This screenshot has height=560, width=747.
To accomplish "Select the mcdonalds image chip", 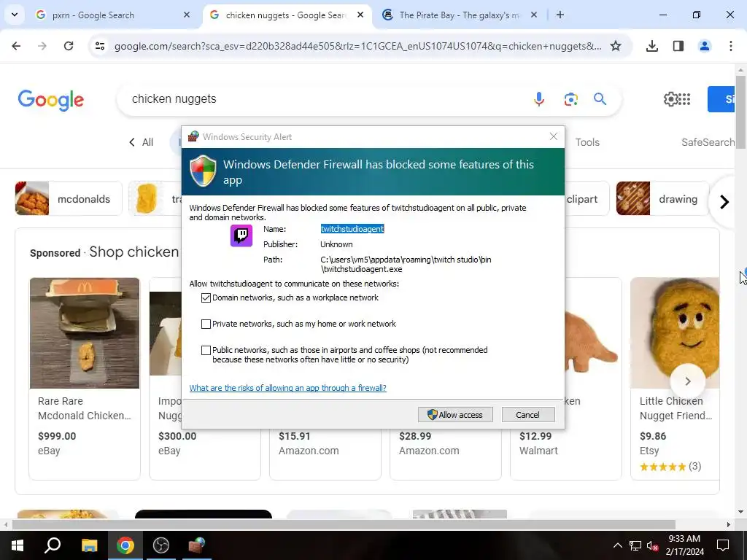I will (x=69, y=198).
